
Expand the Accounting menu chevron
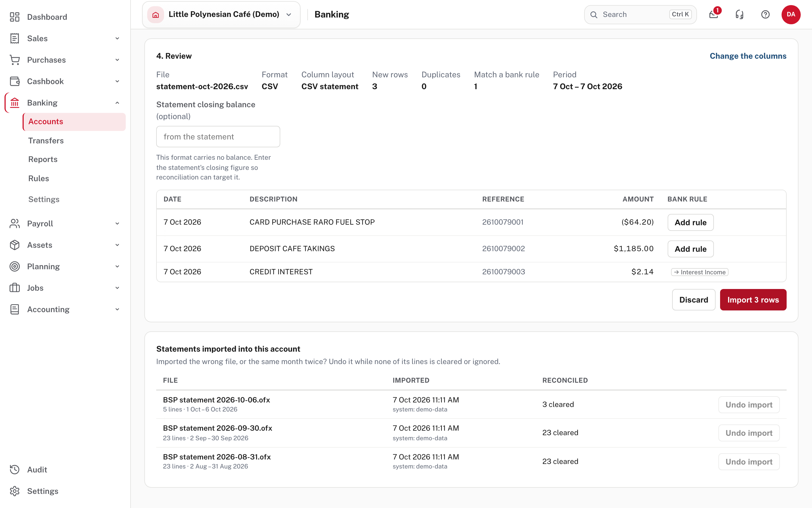[x=117, y=309]
